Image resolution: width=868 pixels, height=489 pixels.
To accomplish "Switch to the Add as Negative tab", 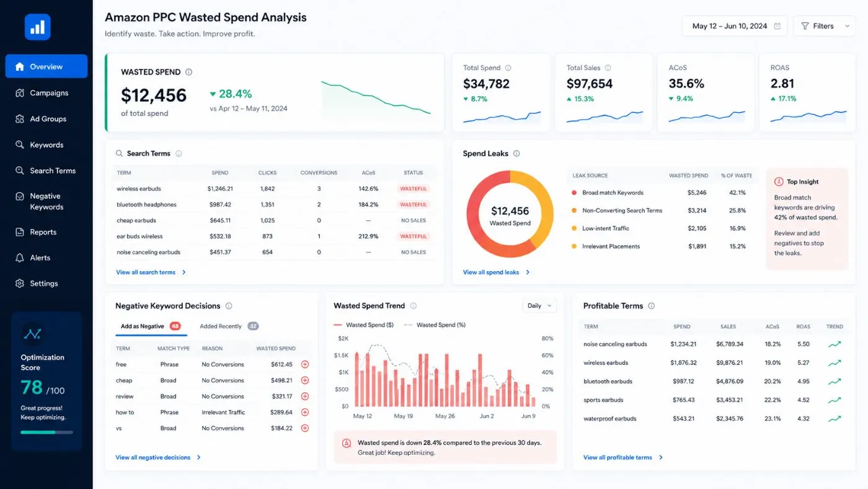I will pos(151,326).
